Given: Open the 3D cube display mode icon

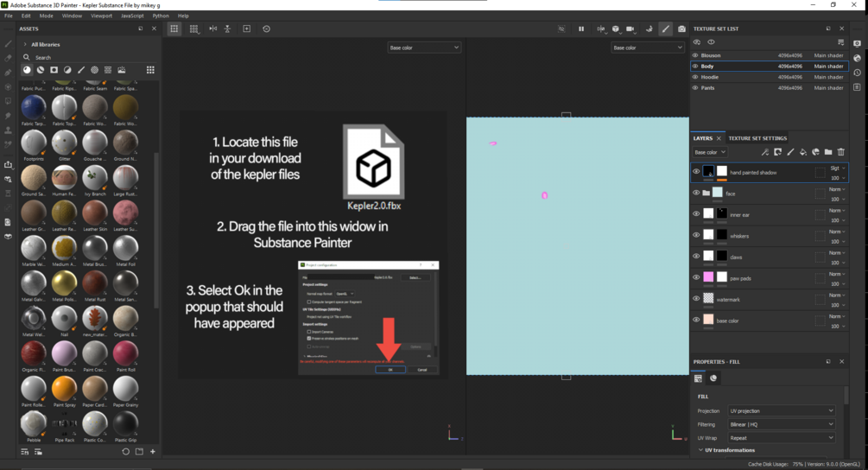Looking at the screenshot, I should pos(616,29).
